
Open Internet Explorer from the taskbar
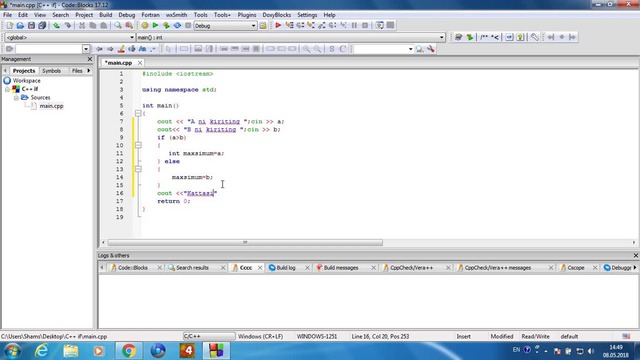click(x=41, y=351)
